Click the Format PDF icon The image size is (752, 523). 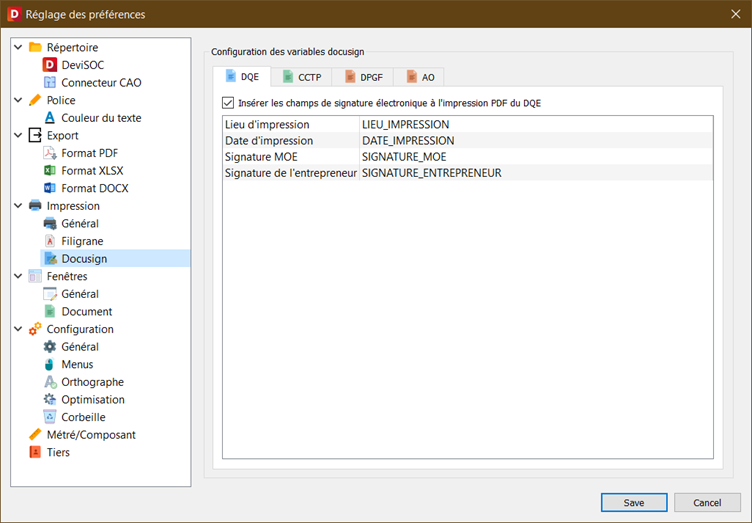click(49, 153)
